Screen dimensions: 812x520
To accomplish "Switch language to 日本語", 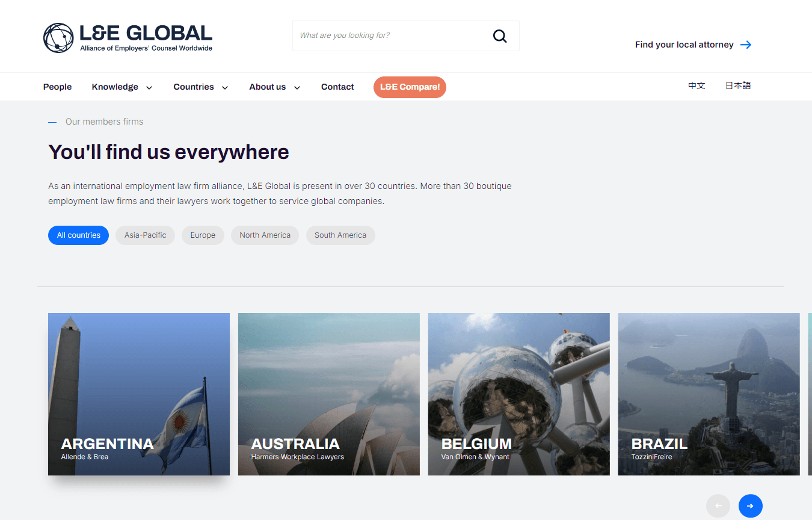I will click(x=738, y=85).
